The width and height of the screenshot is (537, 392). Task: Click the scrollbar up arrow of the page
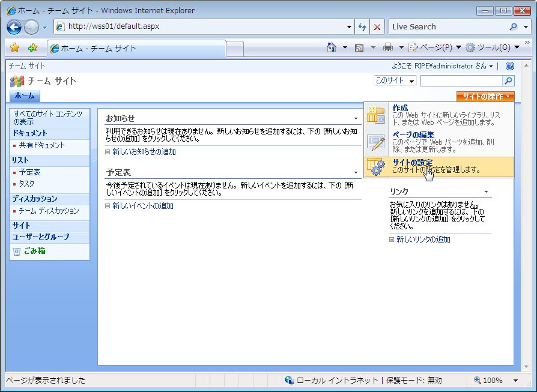[x=526, y=65]
